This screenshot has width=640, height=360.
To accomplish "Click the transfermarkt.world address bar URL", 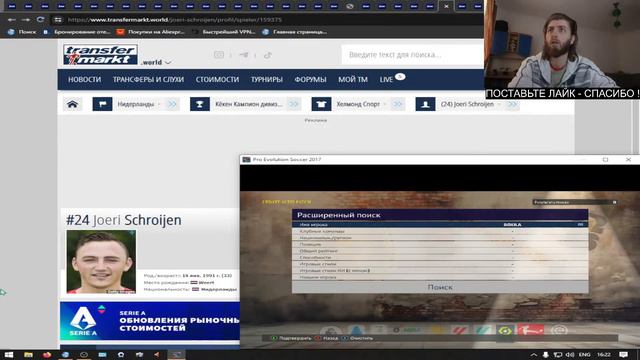I will tap(175, 20).
